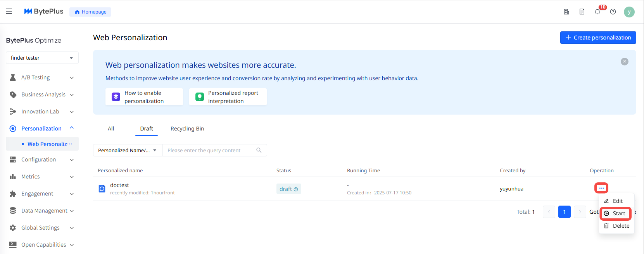Screen dimensions: 644x254
Task: Expand the Engagement section
Action: [x=72, y=194]
